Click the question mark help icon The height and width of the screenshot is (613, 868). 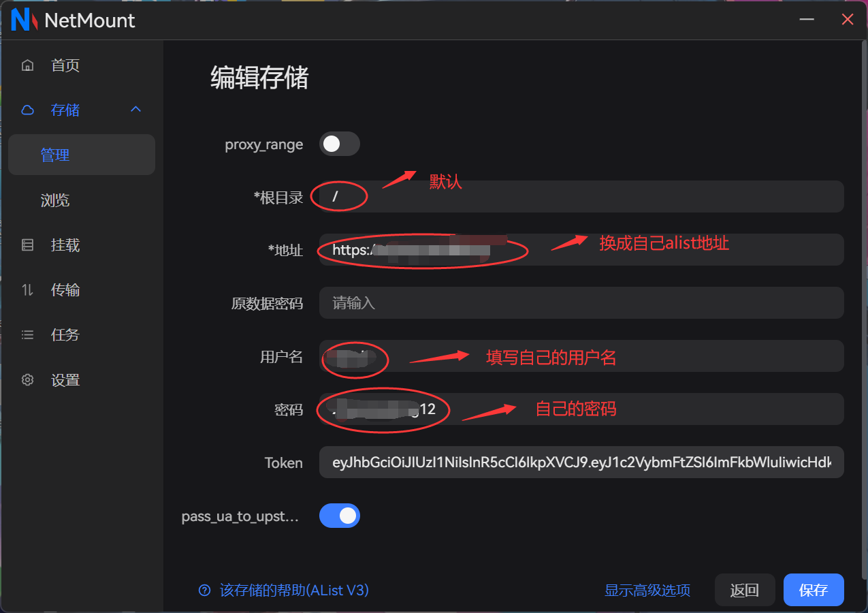click(204, 591)
